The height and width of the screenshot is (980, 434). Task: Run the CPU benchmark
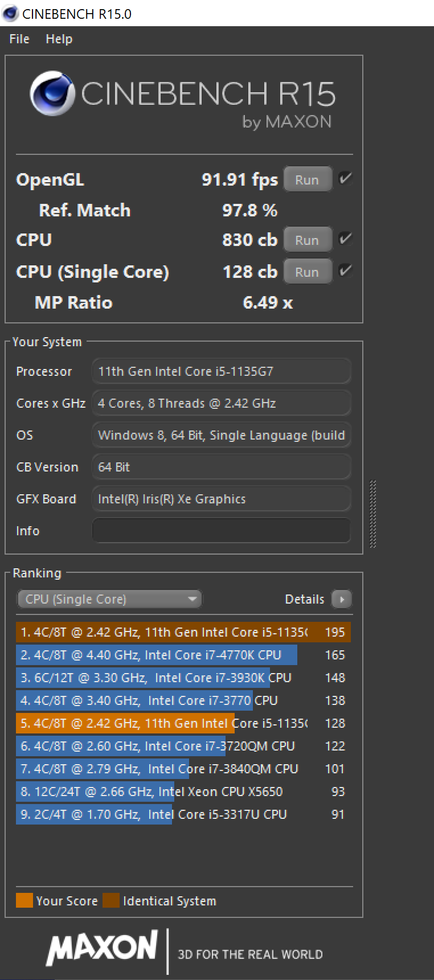click(x=307, y=240)
